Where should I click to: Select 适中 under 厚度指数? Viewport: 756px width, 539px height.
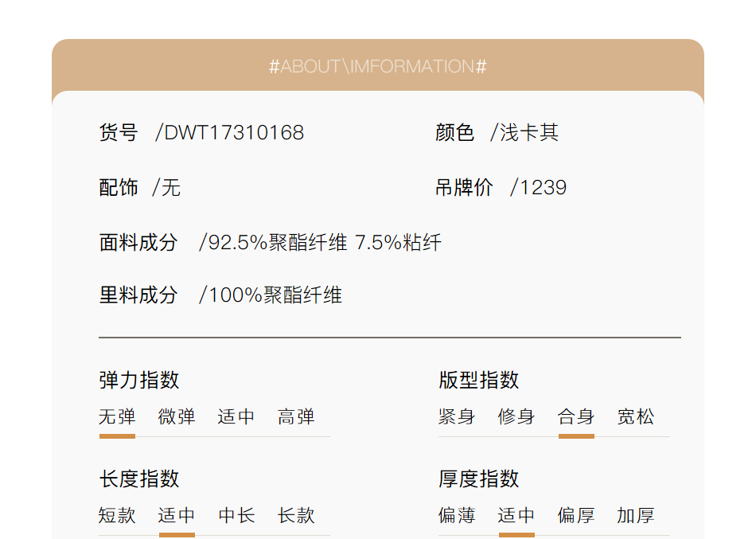pos(516,515)
